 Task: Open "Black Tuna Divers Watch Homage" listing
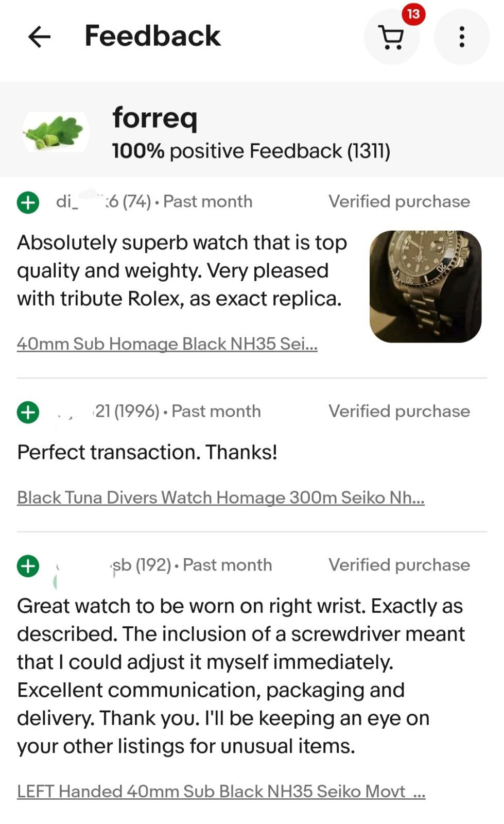click(x=220, y=497)
